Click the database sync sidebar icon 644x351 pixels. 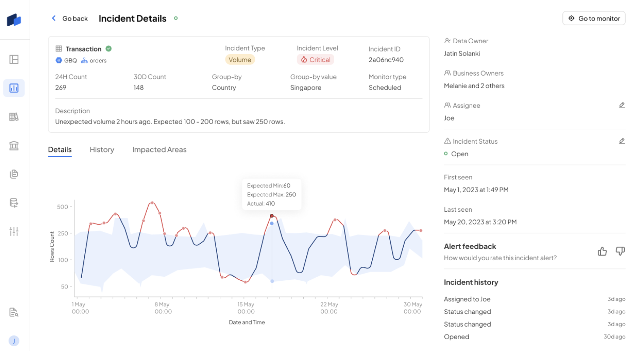click(14, 203)
